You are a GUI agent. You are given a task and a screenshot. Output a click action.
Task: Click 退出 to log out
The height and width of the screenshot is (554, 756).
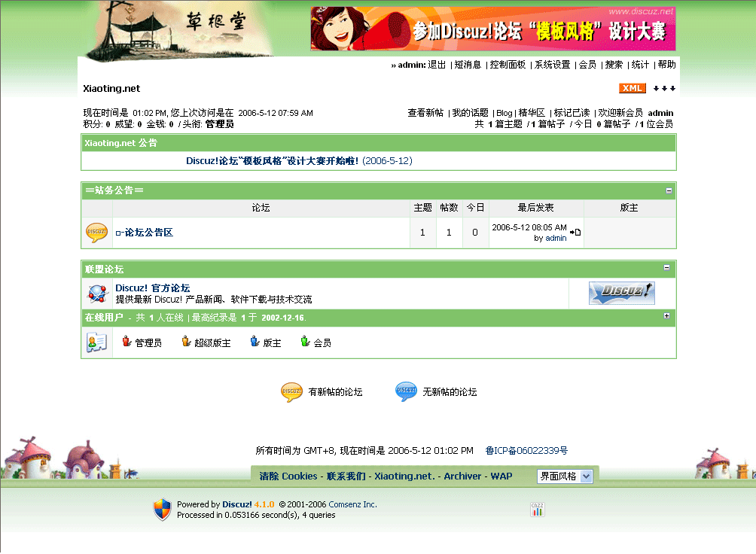pyautogui.click(x=437, y=65)
